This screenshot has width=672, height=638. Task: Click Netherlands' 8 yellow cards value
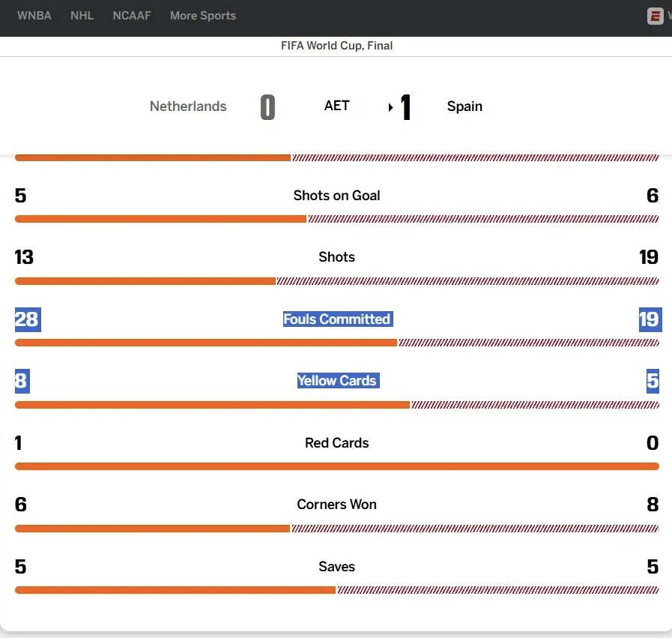22,381
